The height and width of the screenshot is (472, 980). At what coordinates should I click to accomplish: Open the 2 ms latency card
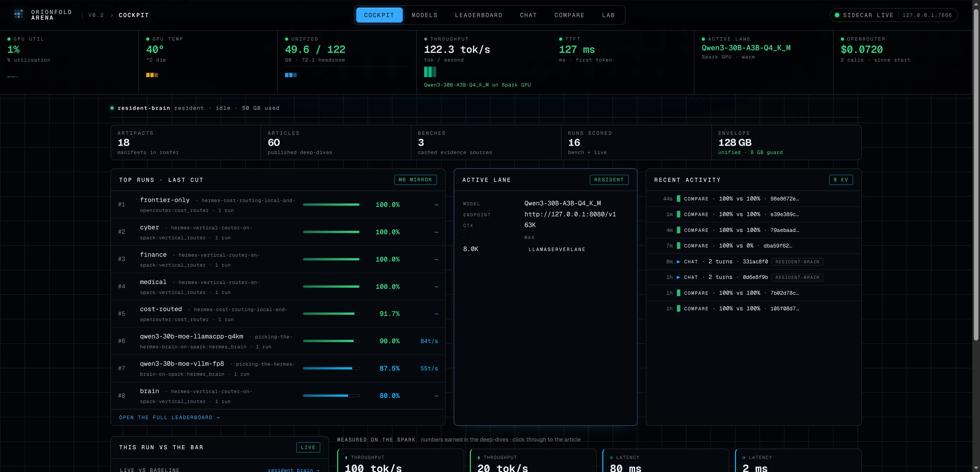coord(798,461)
